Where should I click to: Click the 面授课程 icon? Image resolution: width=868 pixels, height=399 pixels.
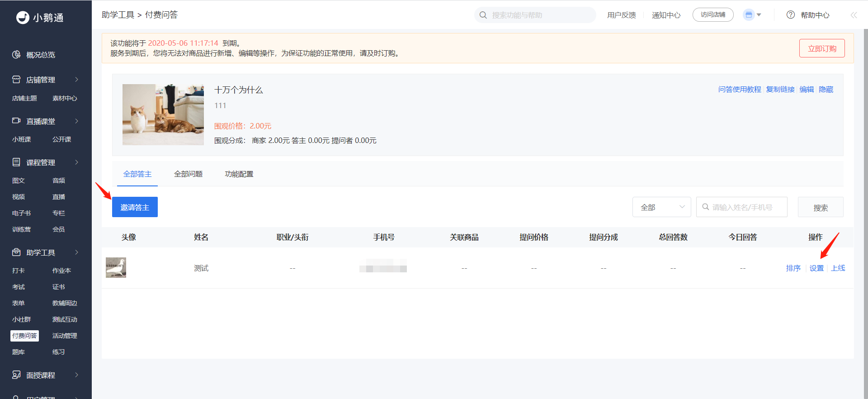point(16,375)
